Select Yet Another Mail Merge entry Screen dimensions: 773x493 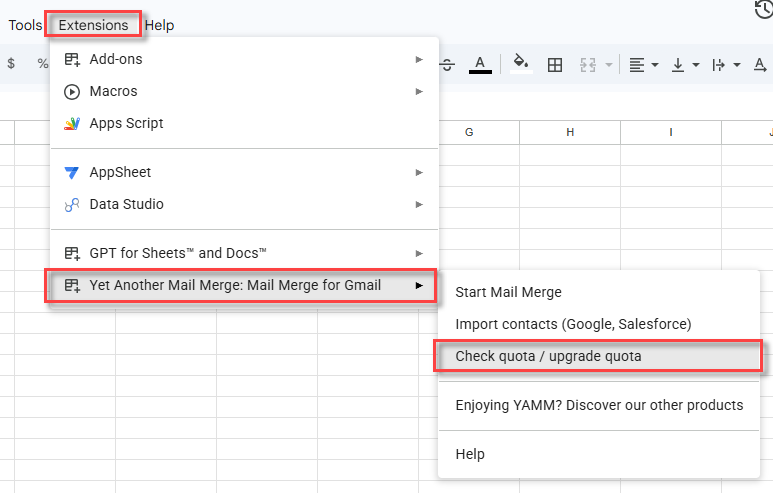[245, 285]
